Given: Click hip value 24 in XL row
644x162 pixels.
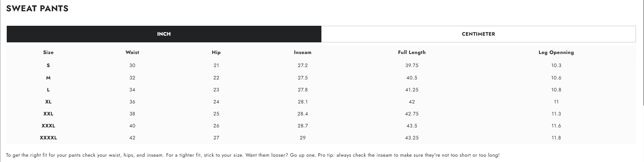Looking at the screenshot, I should click(x=216, y=102).
